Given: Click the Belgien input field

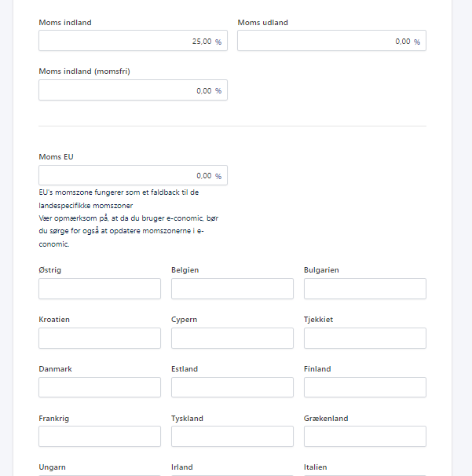Looking at the screenshot, I should (x=232, y=289).
